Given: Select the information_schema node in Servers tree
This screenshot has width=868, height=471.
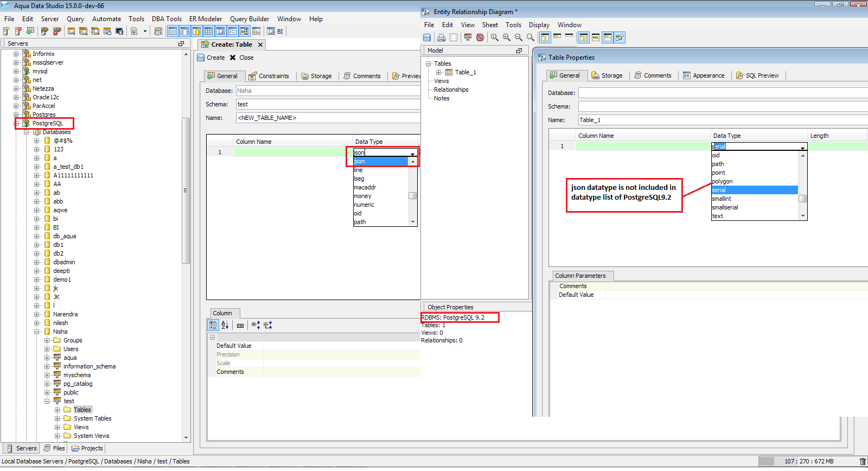Looking at the screenshot, I should click(x=90, y=366).
